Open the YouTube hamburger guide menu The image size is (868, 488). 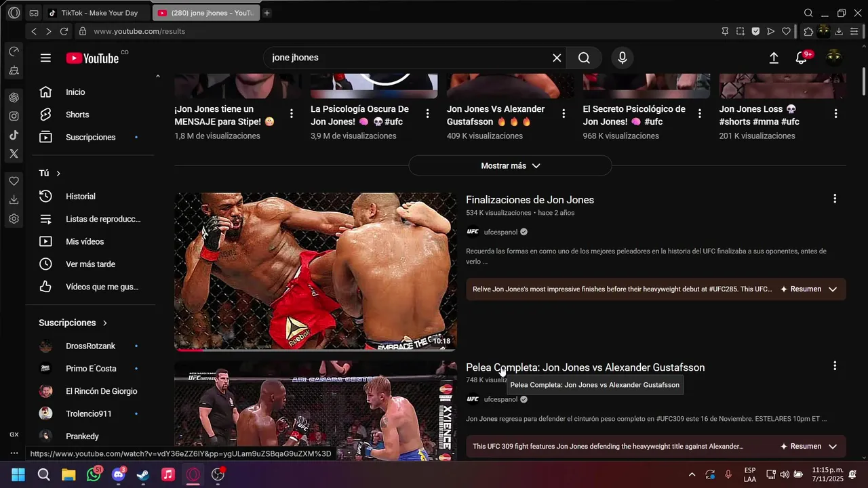[x=45, y=58]
